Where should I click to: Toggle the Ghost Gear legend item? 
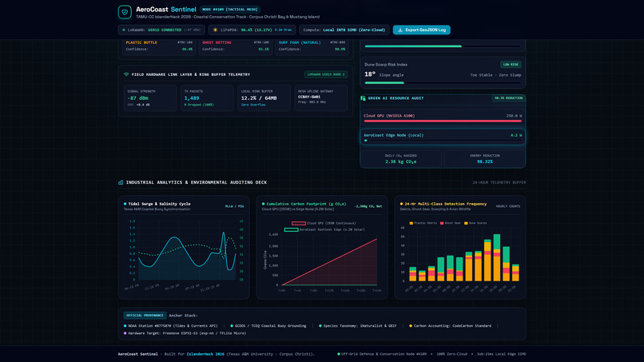click(x=451, y=223)
